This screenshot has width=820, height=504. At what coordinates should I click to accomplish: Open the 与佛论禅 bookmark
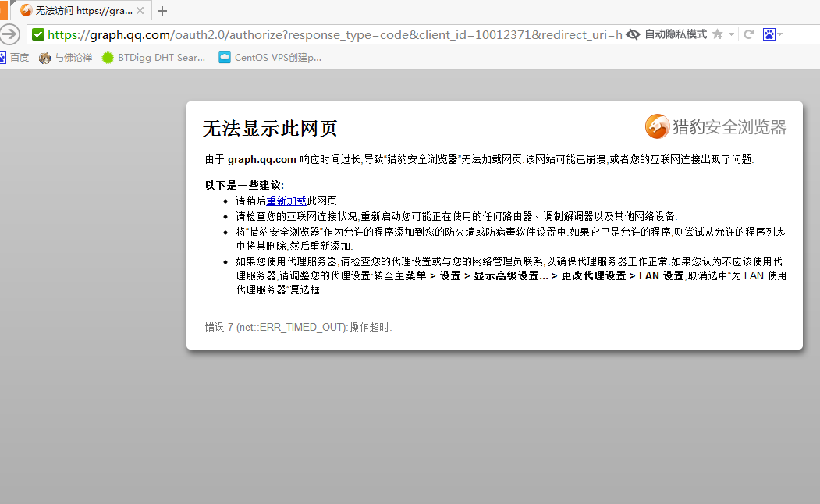[66, 58]
